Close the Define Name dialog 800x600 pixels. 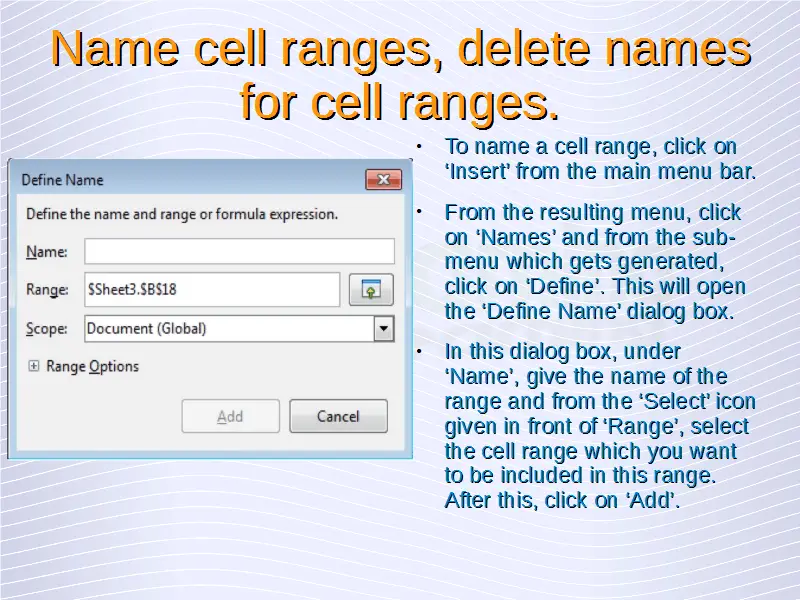coord(383,180)
